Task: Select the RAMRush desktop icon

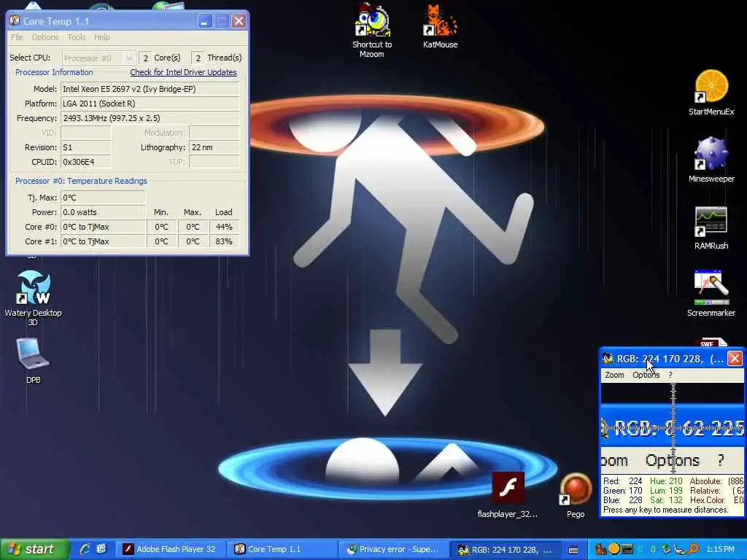Action: [711, 227]
